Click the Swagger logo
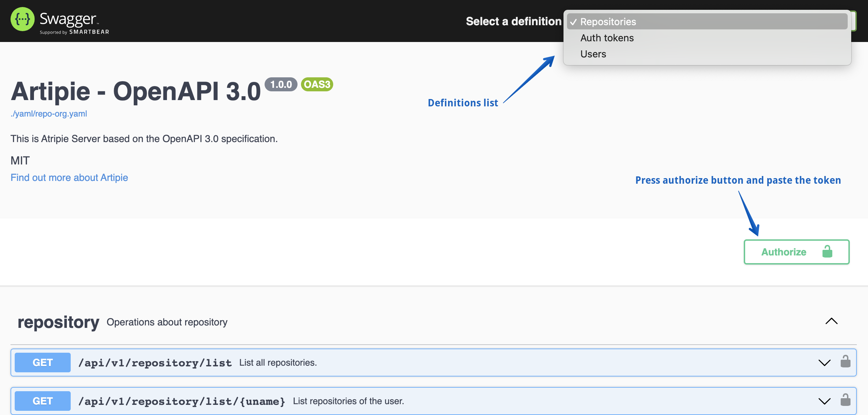Image resolution: width=868 pixels, height=415 pixels. pyautogui.click(x=22, y=19)
